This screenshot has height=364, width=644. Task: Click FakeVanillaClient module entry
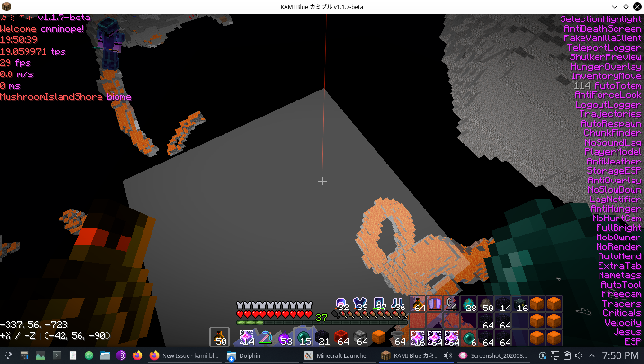(x=603, y=38)
